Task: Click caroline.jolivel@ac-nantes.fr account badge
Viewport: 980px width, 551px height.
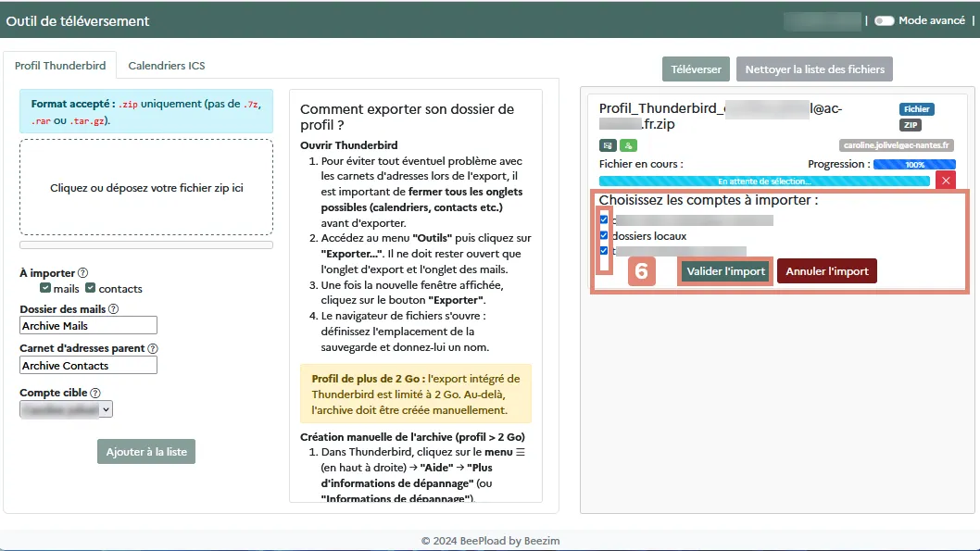Action: click(896, 145)
